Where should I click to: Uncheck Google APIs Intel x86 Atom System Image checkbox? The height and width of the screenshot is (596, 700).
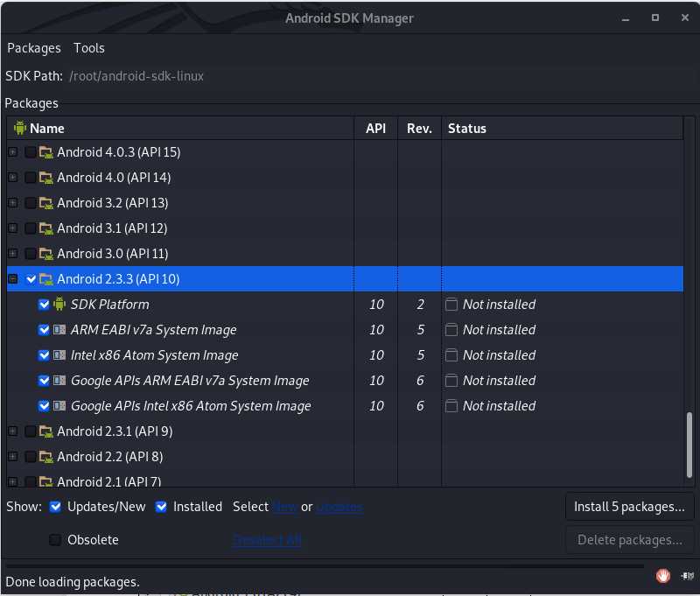coord(44,406)
